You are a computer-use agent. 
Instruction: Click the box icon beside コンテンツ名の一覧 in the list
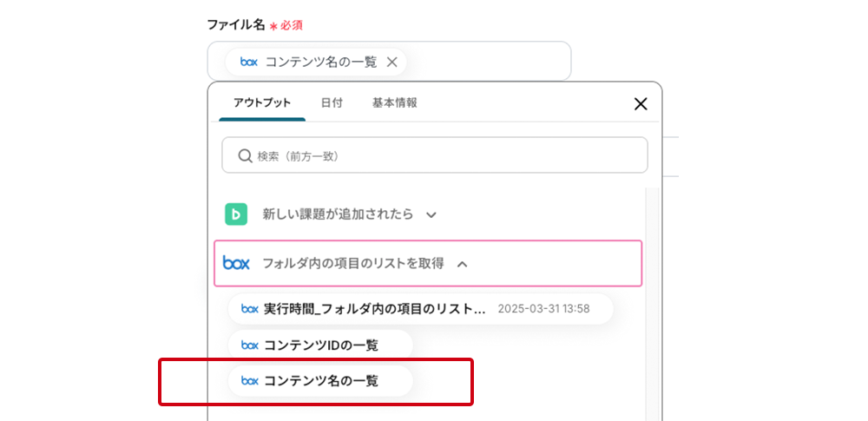click(x=249, y=380)
